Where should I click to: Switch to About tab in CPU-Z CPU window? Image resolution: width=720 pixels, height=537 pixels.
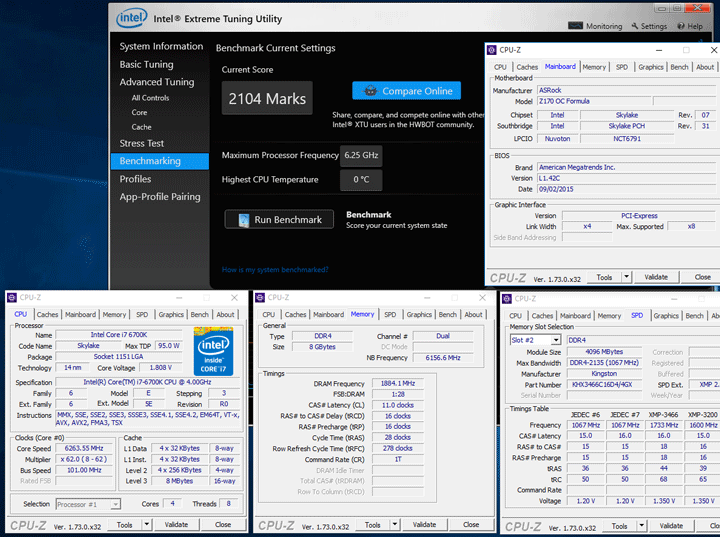(225, 315)
